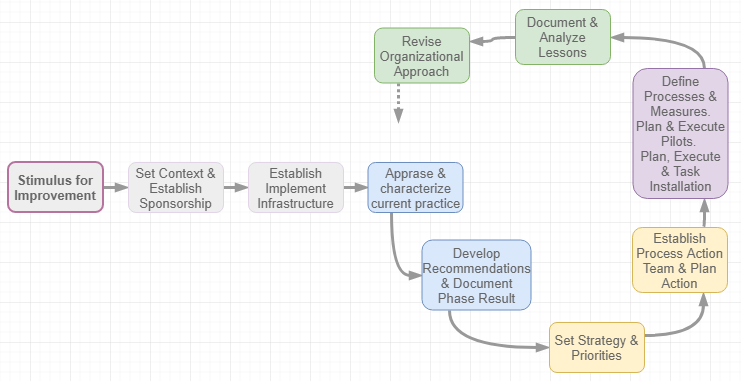This screenshot has width=741, height=381.
Task: Select the Apprase & characterize current practice box
Action: pos(415,188)
